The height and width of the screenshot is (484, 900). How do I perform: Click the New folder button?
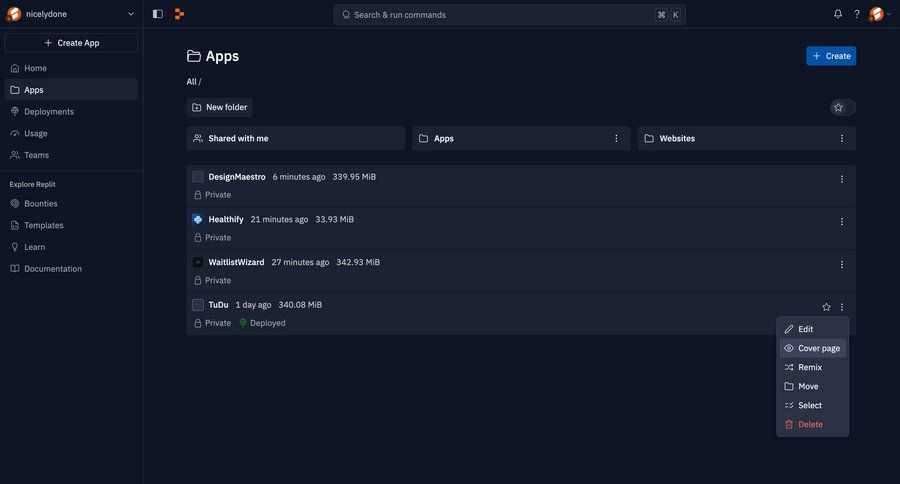point(220,107)
